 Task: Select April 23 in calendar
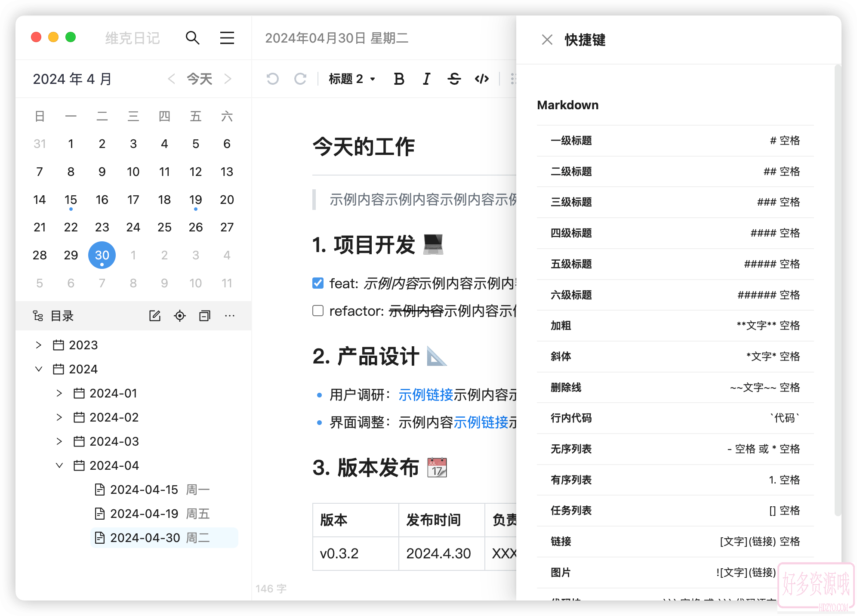point(102,227)
